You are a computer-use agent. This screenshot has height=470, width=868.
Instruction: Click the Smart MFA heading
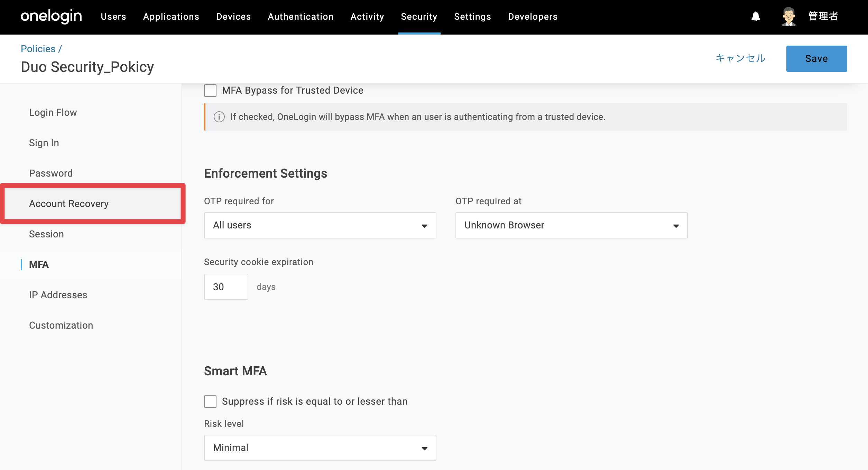coord(236,371)
